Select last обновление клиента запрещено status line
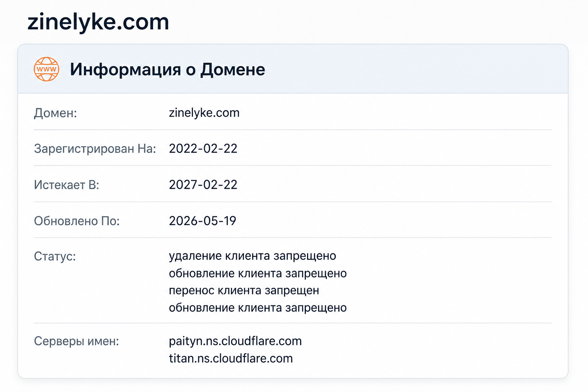 [x=258, y=308]
